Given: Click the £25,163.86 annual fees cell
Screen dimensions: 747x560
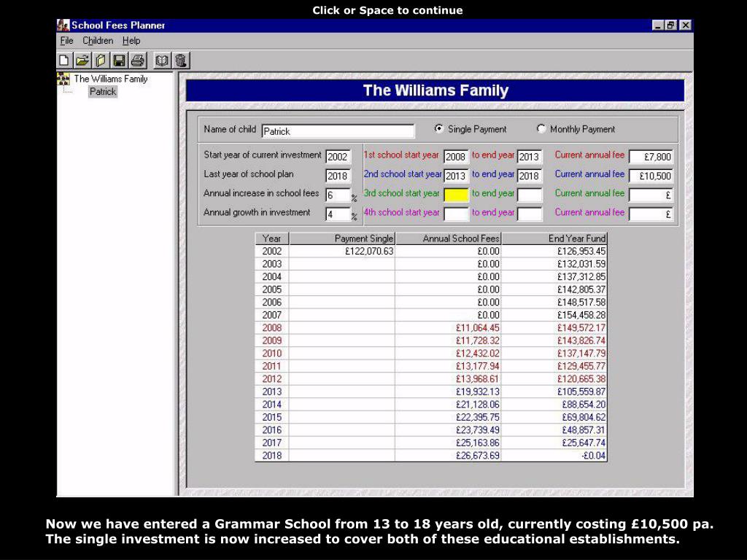Looking at the screenshot, I should click(x=449, y=443).
